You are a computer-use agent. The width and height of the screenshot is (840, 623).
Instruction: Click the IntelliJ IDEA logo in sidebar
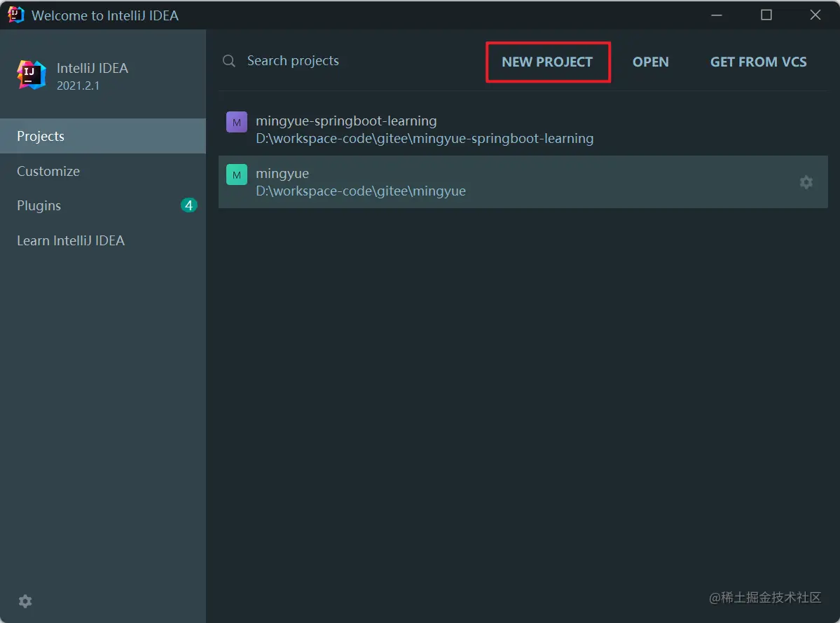tap(31, 74)
